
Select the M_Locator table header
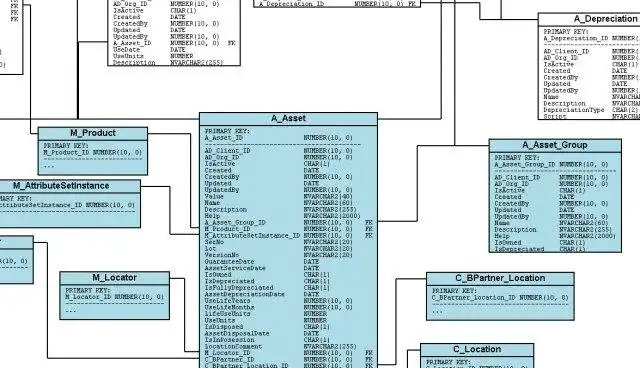114,278
